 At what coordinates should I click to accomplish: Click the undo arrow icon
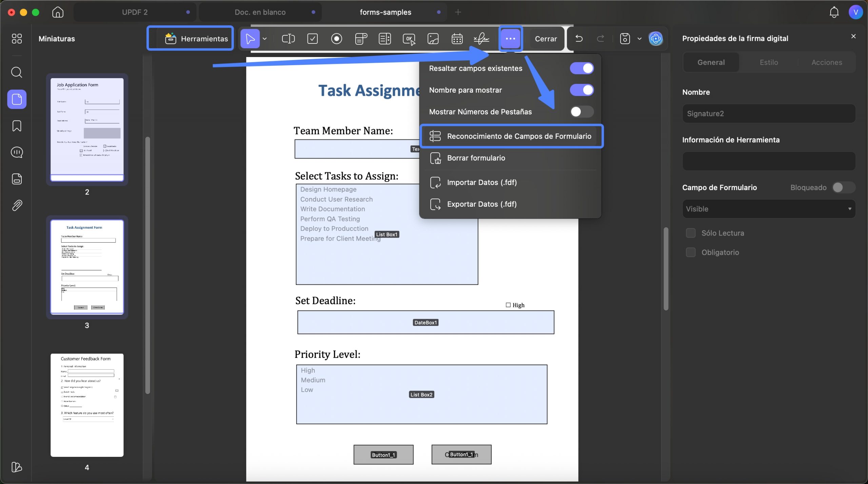click(579, 39)
